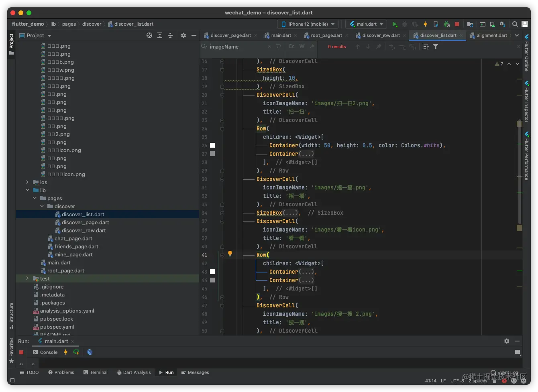Open the AVD Manager icon

pos(492,24)
